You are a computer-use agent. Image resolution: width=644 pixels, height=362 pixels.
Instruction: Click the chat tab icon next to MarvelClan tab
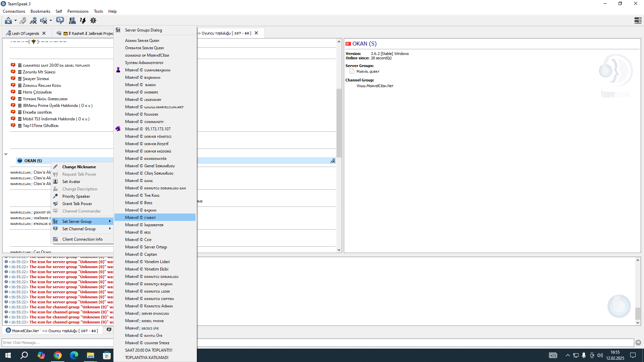click(109, 330)
